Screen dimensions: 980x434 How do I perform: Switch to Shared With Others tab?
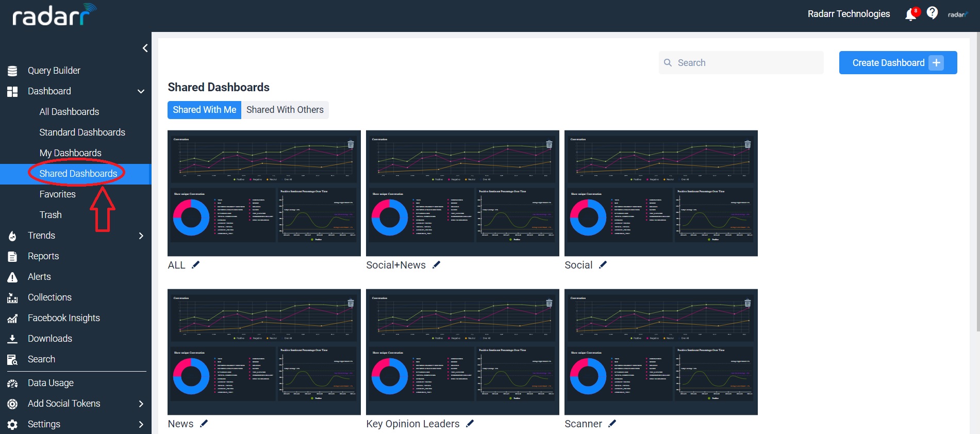click(x=285, y=110)
